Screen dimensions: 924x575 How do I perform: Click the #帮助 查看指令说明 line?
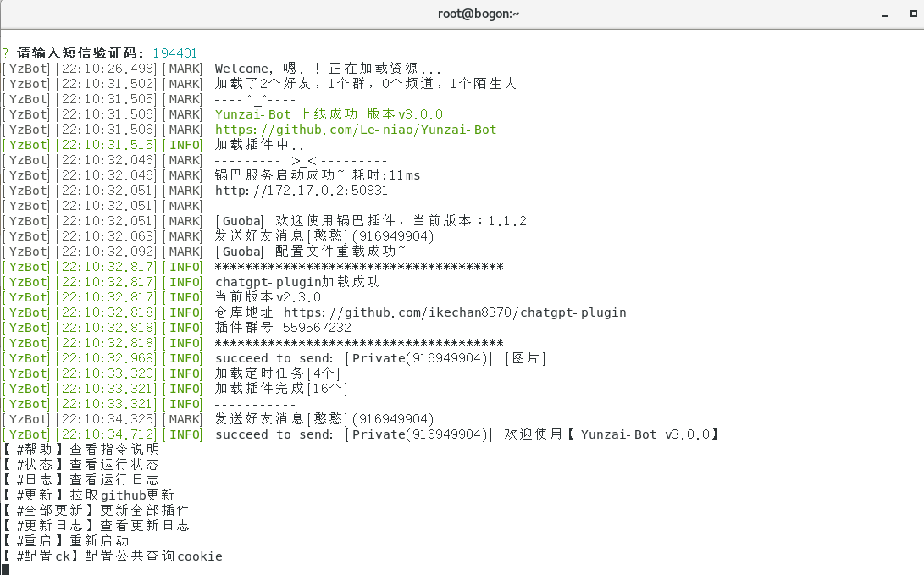point(80,450)
